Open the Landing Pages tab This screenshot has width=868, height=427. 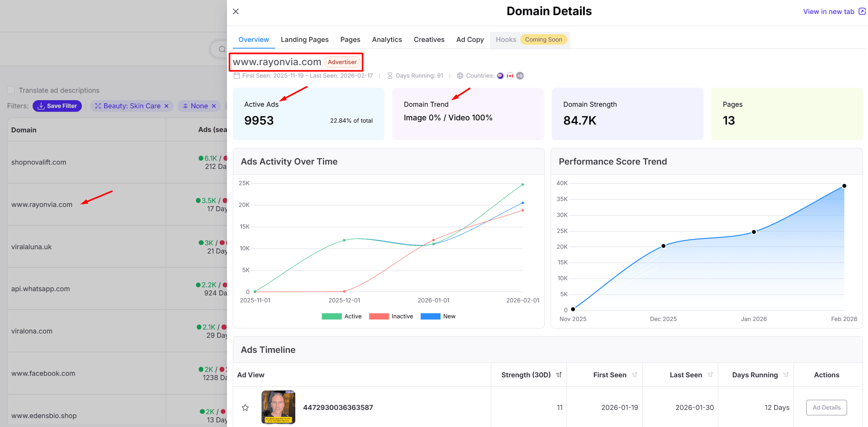coord(305,40)
